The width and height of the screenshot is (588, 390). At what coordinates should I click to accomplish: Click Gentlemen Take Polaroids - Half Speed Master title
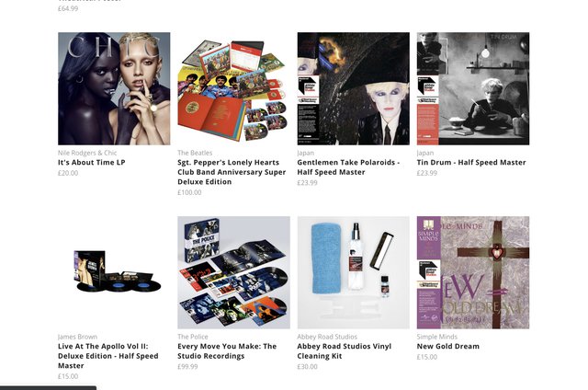point(348,167)
